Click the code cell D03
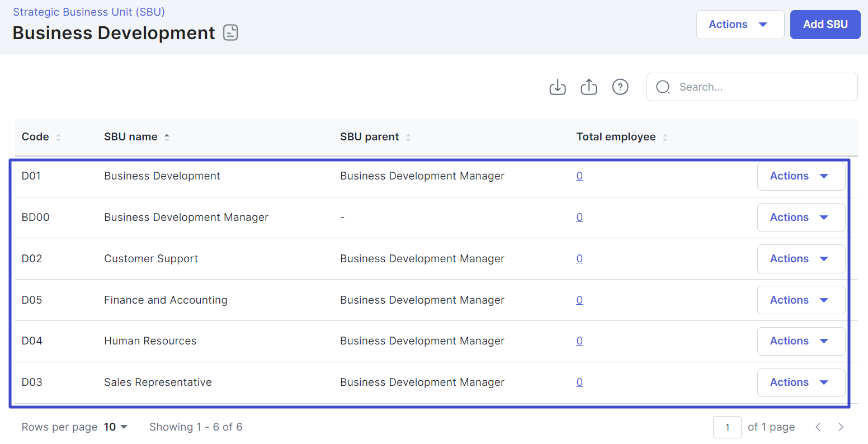868x444 pixels. tap(32, 382)
